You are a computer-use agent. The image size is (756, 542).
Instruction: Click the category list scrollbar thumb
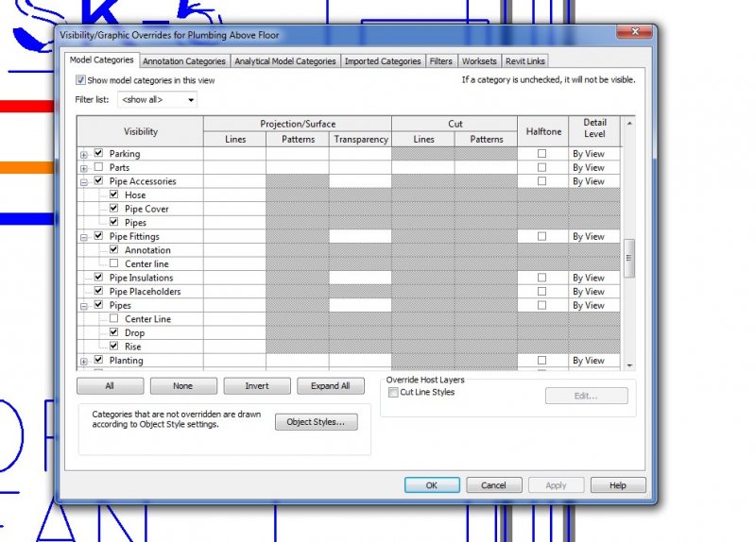click(628, 258)
